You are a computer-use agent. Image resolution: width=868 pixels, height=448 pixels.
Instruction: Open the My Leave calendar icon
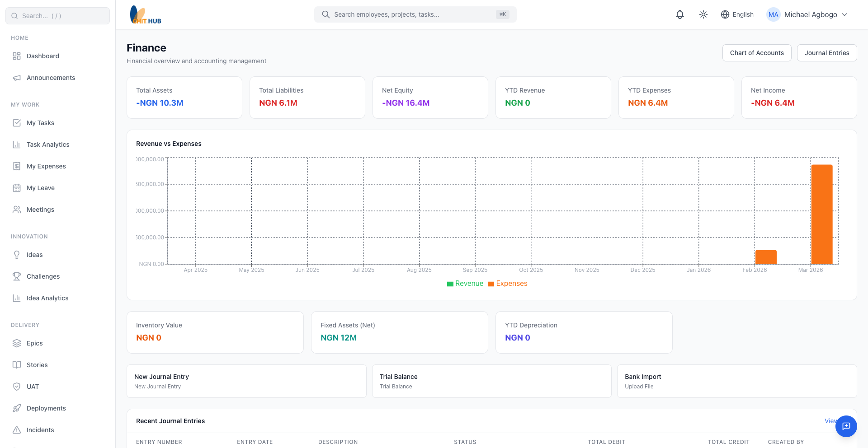tap(16, 187)
